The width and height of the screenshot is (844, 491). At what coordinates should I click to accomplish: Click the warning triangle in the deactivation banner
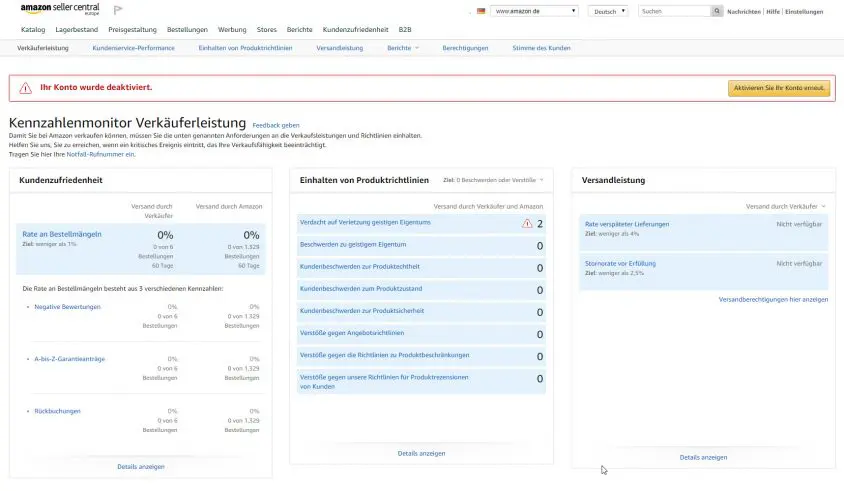[x=25, y=88]
